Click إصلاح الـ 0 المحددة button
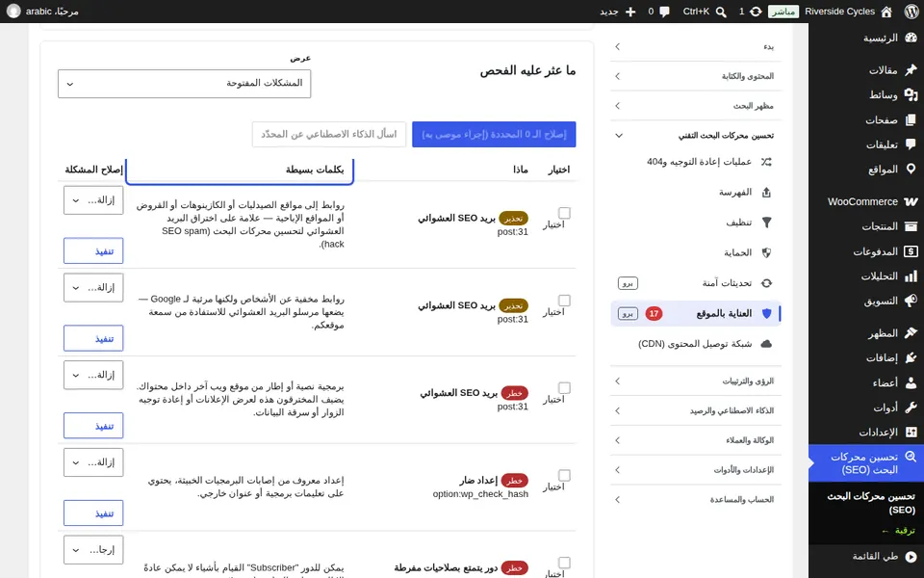Viewport: 924px width, 578px height. (494, 135)
